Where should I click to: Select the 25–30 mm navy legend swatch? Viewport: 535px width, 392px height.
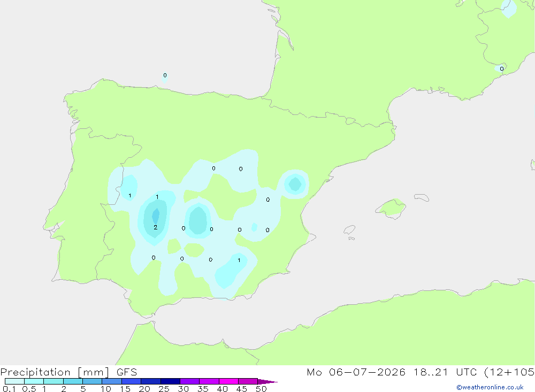point(170,381)
